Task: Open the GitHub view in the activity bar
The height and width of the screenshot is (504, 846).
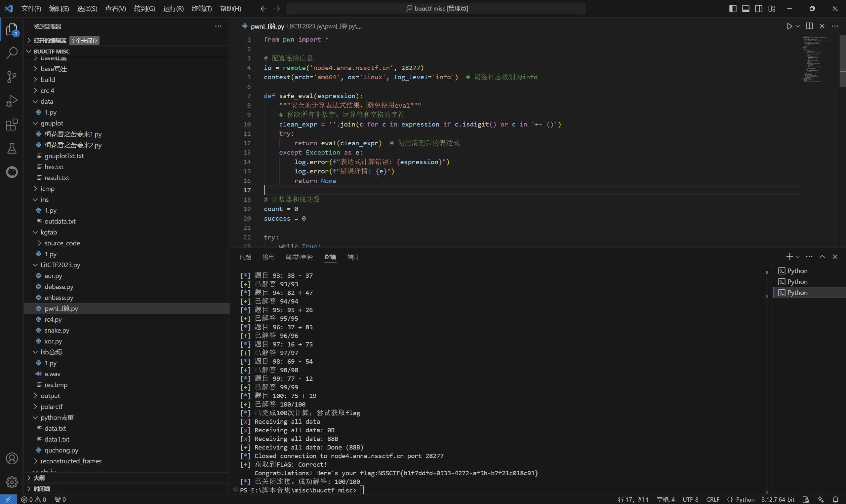Action: pyautogui.click(x=12, y=172)
